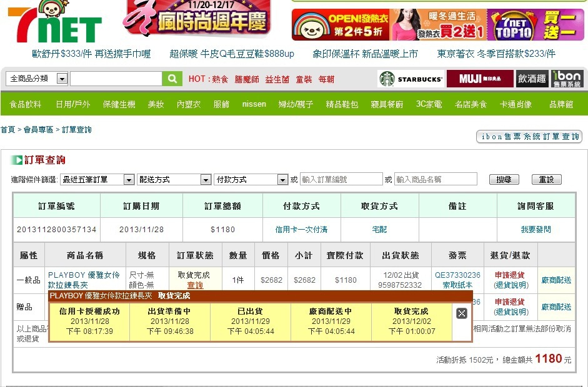The image size is (588, 387).
Task: Open the 象印保溫杯 promotion link
Action: coord(366,54)
